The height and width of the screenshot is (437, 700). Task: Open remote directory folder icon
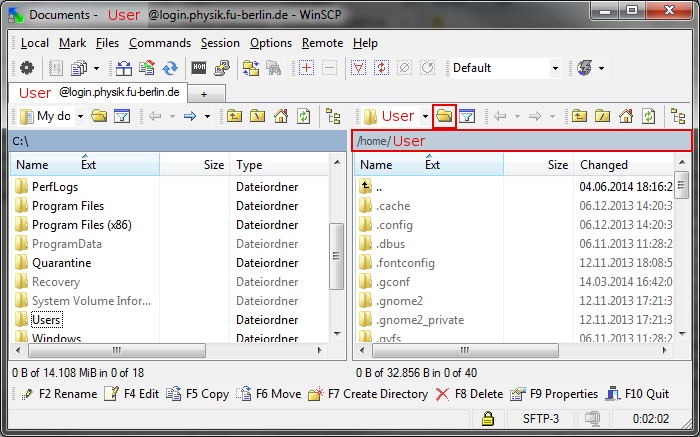[444, 117]
